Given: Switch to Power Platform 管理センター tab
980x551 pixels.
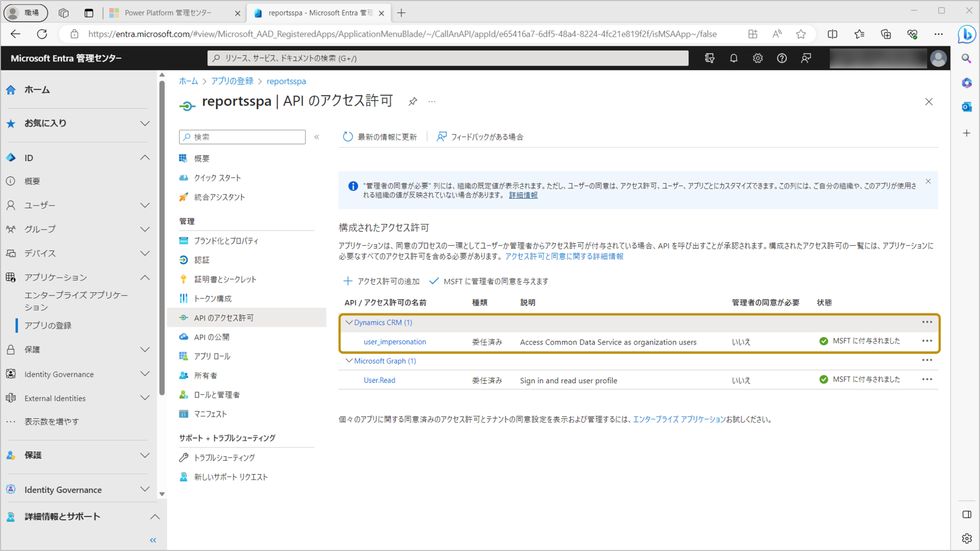Looking at the screenshot, I should tap(168, 13).
